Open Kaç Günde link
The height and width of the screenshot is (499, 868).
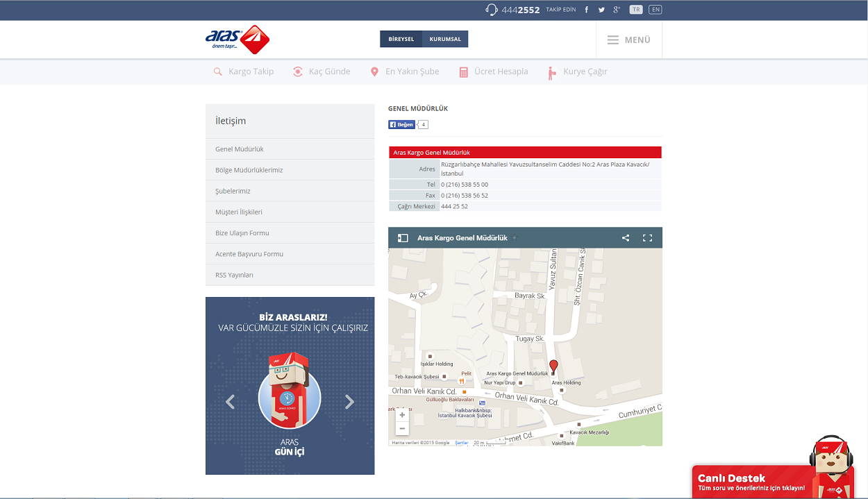tap(329, 71)
